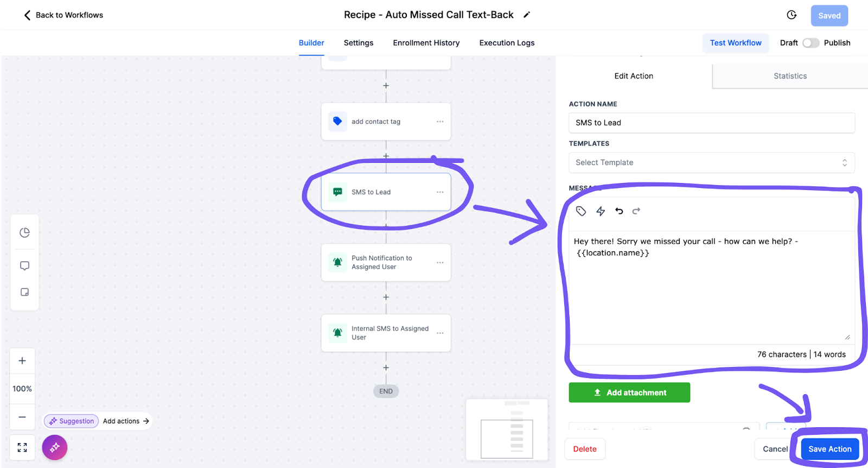Screen dimensions: 868x468
Task: Open options menu for Internal SMS node
Action: [x=440, y=333]
